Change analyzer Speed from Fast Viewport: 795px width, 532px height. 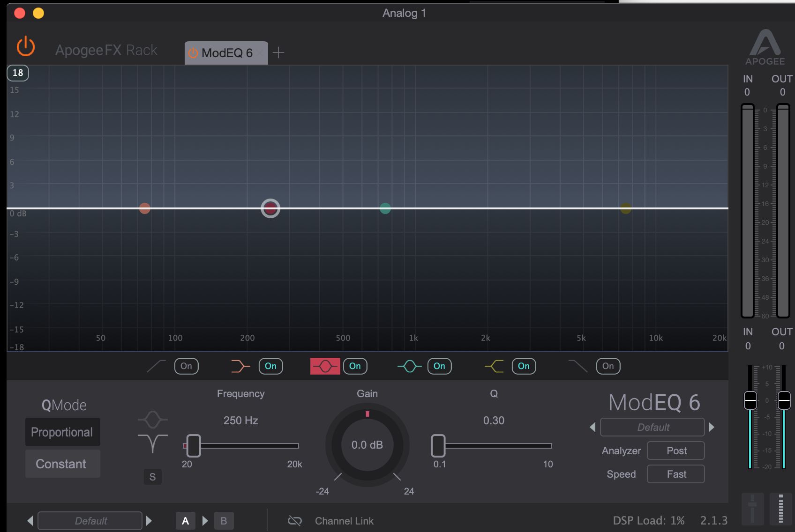click(x=676, y=474)
